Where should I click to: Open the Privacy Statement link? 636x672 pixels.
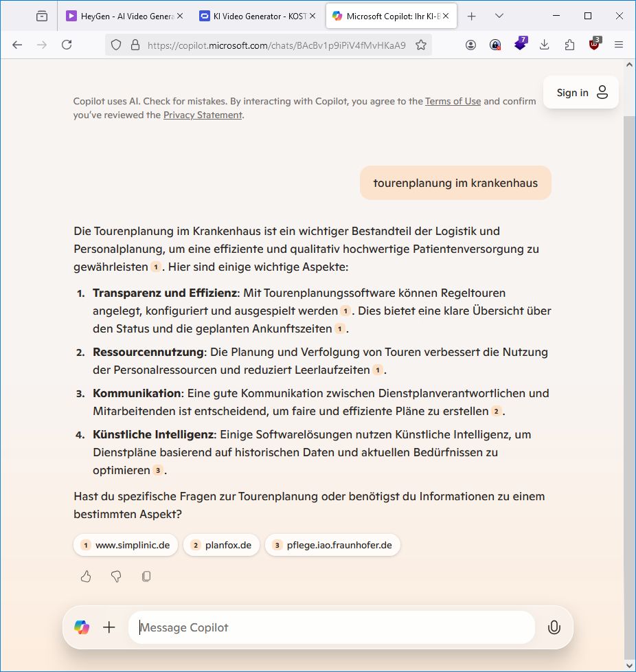coord(203,115)
